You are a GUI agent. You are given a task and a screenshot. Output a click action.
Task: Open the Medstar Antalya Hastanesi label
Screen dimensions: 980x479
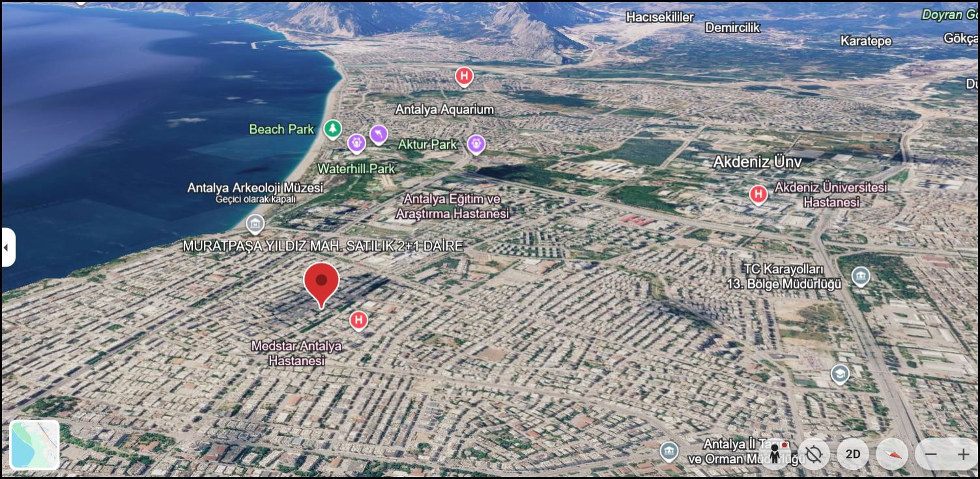296,353
